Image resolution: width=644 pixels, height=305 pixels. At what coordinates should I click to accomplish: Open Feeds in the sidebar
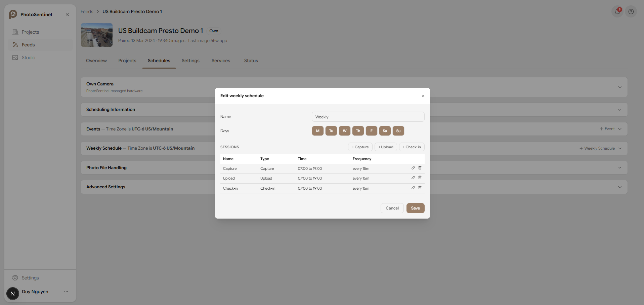[x=40, y=45]
